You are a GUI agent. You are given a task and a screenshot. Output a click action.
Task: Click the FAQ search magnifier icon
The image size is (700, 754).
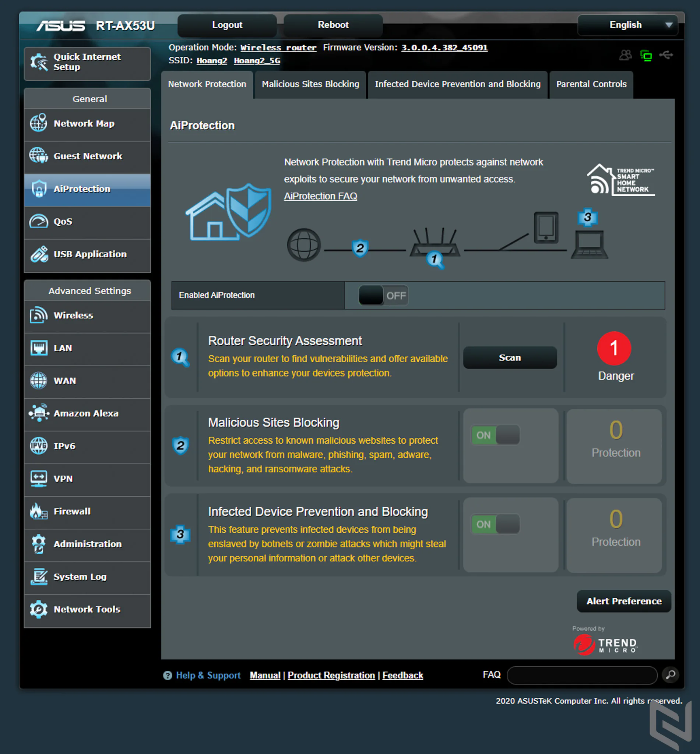pyautogui.click(x=671, y=674)
